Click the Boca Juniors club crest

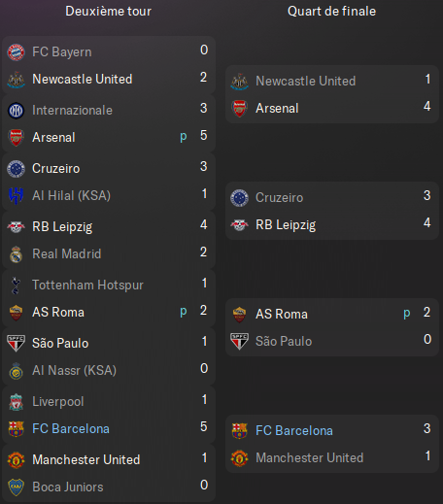pos(16,487)
